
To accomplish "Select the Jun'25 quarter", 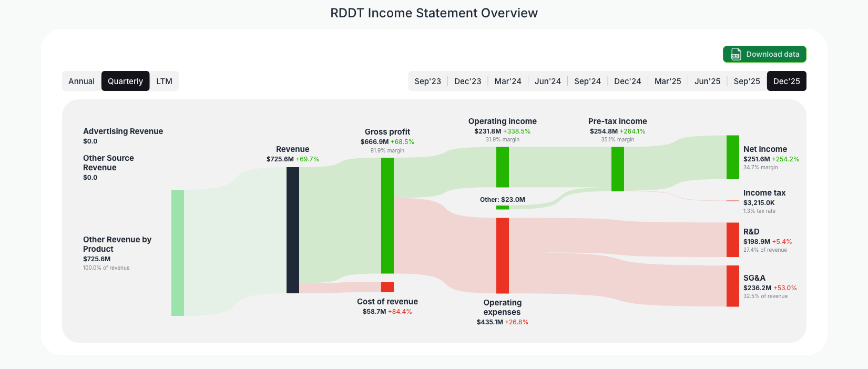I will pyautogui.click(x=707, y=81).
